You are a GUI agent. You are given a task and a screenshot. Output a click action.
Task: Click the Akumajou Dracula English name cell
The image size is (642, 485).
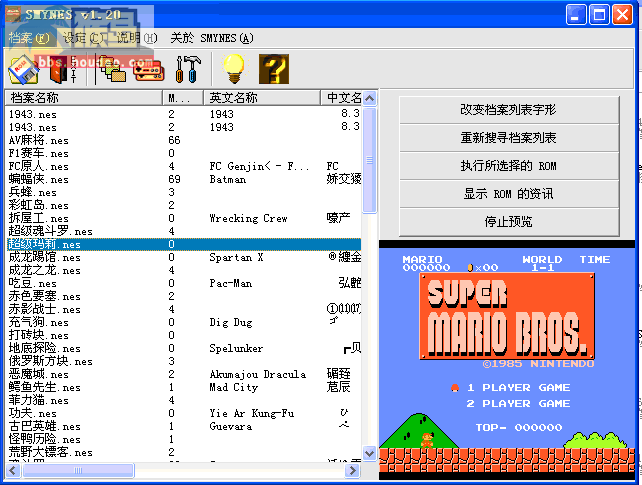pyautogui.click(x=258, y=374)
